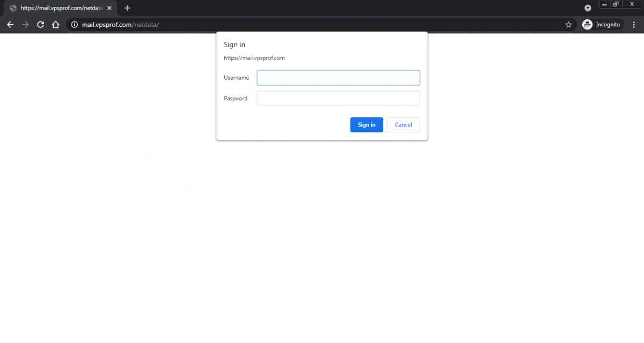Restore down the browser window
This screenshot has width=644, height=343.
point(616,4)
